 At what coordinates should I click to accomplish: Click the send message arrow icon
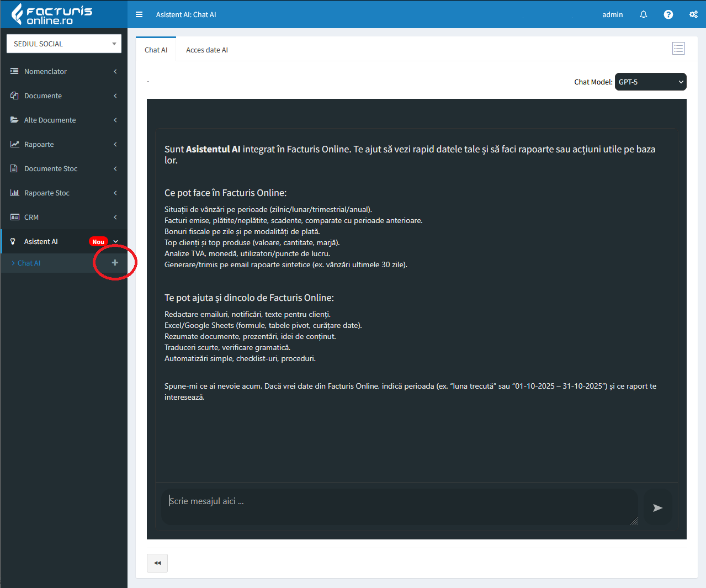click(657, 507)
